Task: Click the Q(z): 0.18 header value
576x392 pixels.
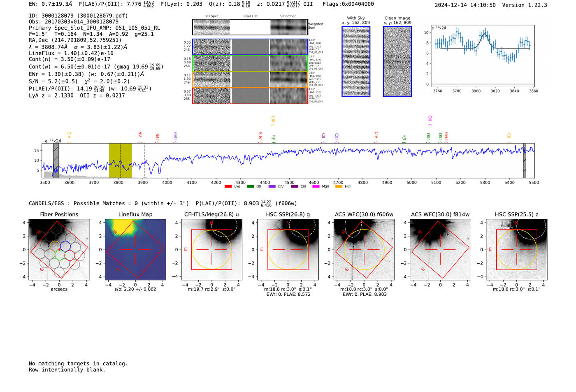Action: (x=230, y=4)
